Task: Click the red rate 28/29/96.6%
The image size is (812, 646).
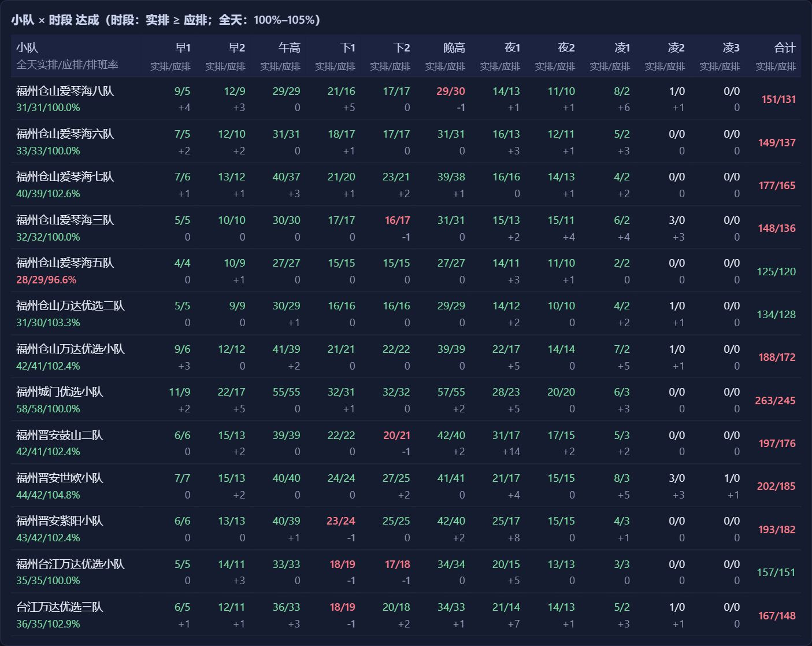Action: pos(46,280)
